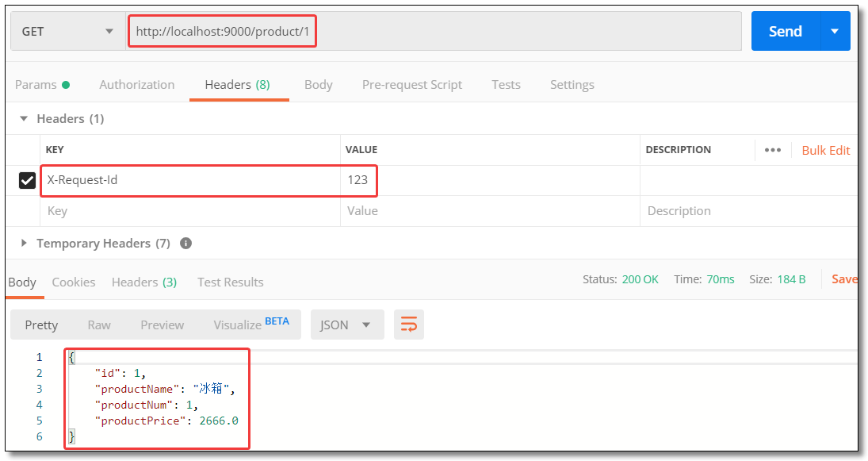868x461 pixels.
Task: Open the GET method dropdown
Action: coord(67,32)
